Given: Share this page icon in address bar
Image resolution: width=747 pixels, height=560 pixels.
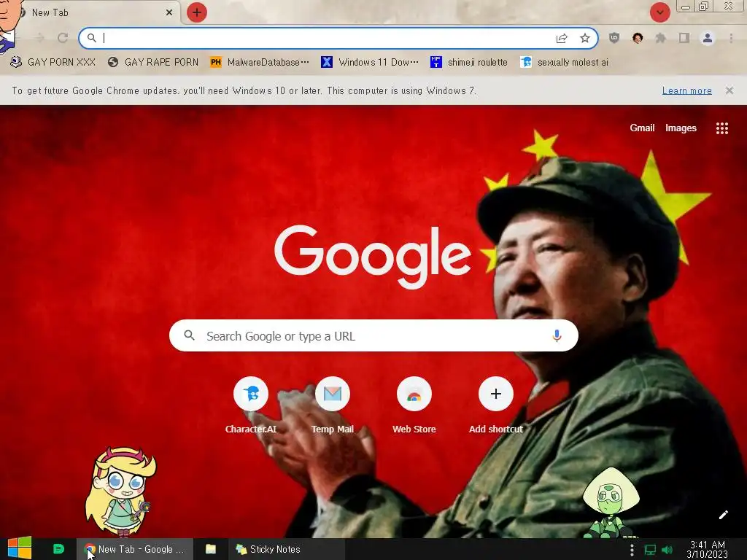Looking at the screenshot, I should 562,38.
